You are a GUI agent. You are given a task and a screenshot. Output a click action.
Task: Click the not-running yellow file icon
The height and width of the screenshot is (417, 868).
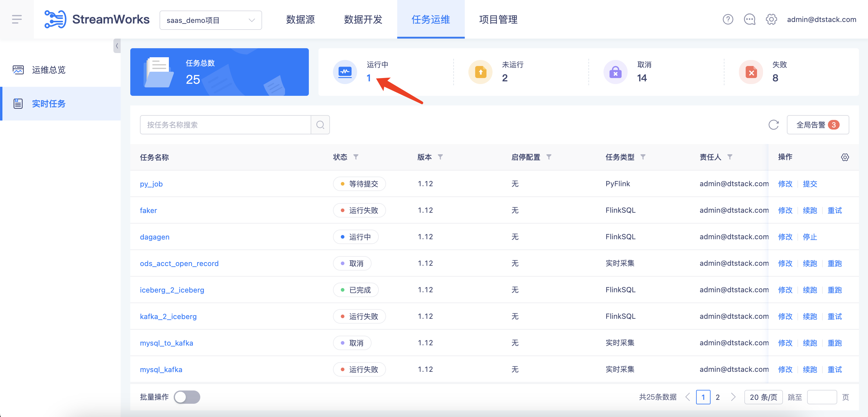[x=480, y=72]
